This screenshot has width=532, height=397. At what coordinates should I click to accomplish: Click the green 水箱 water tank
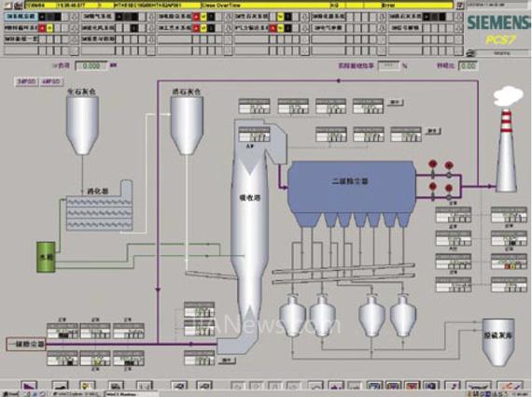pyautogui.click(x=46, y=257)
